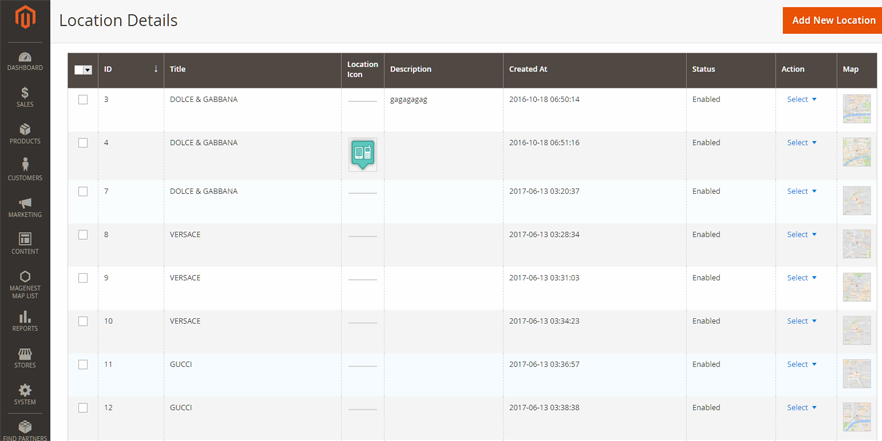Open map thumbnail for location ID 3
Screen dimensions: 882x441
click(x=857, y=109)
